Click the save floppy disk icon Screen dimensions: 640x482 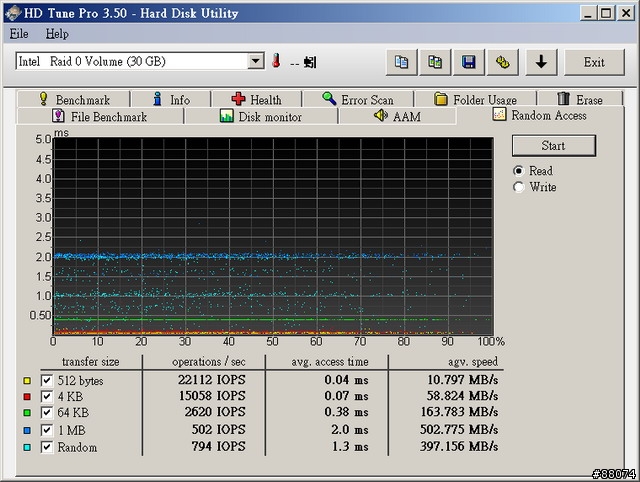click(469, 62)
